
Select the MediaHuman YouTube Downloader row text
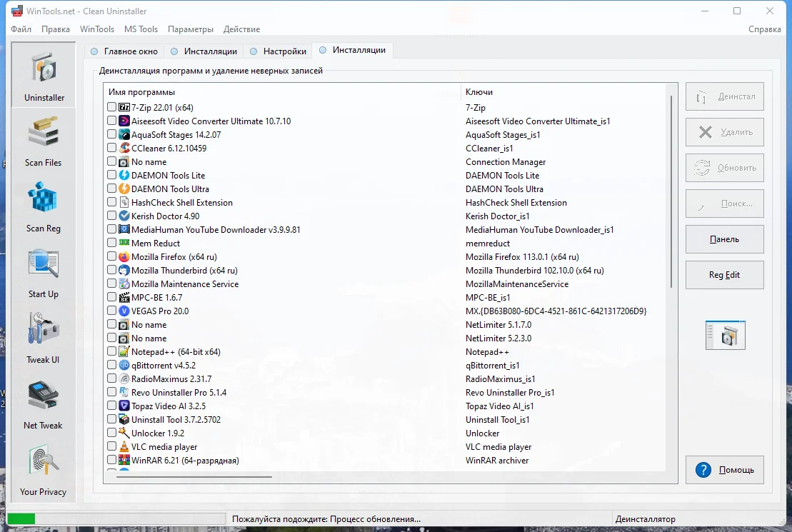coord(216,229)
